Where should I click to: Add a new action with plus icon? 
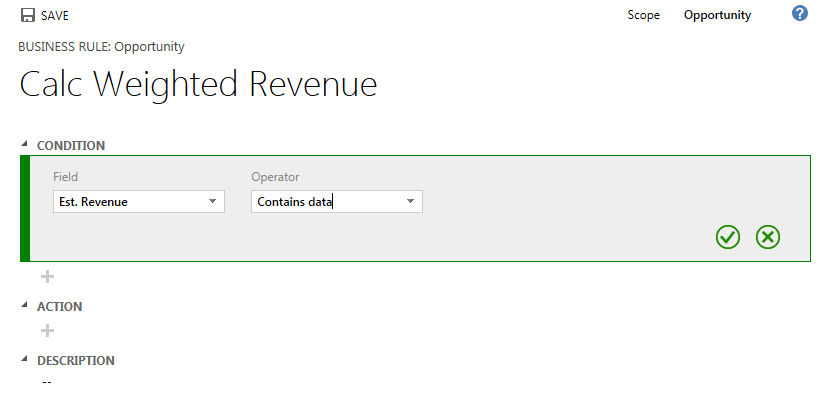[48, 330]
